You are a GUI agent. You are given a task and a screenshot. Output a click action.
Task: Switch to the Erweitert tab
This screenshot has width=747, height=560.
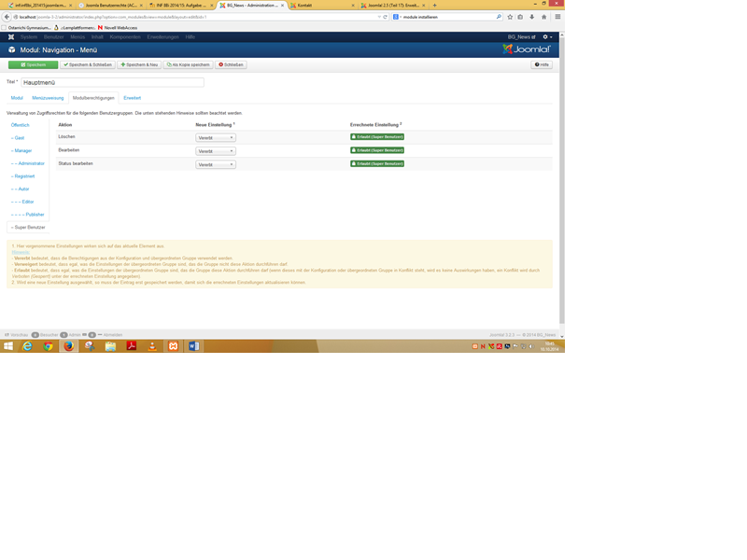(132, 98)
